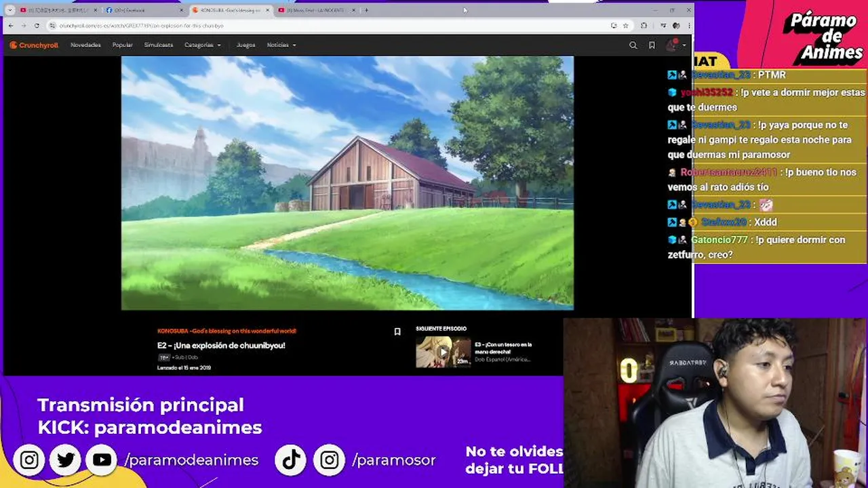Open the KONOSUBA series title link

[226, 331]
